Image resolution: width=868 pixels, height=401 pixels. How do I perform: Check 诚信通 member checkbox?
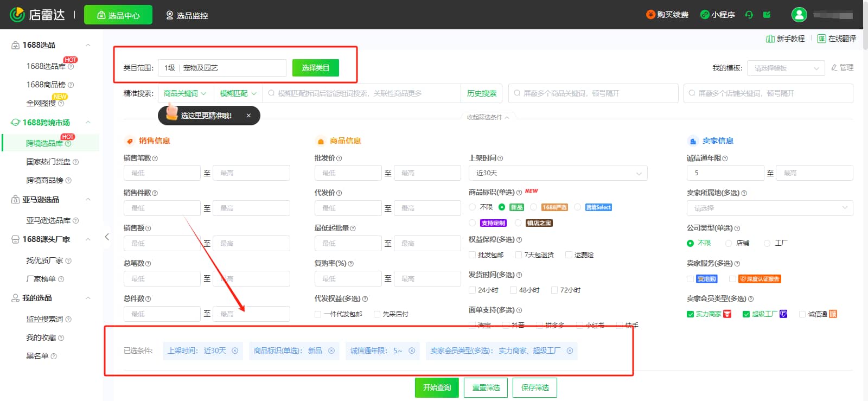[802, 314]
